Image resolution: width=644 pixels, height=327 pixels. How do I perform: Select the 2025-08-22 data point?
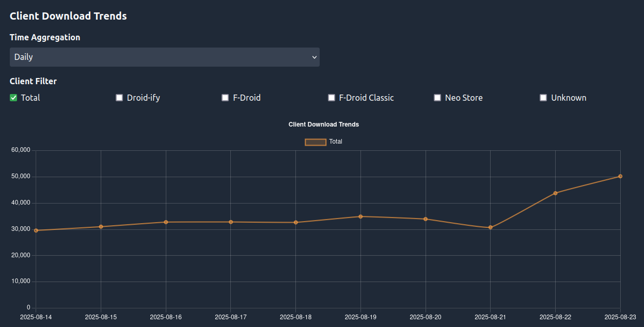(x=555, y=193)
